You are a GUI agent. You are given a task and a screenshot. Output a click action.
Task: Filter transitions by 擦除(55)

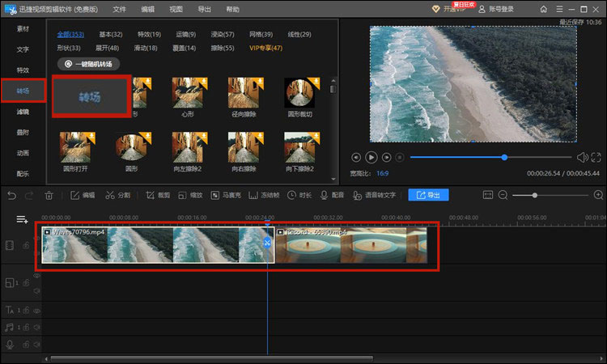click(223, 48)
